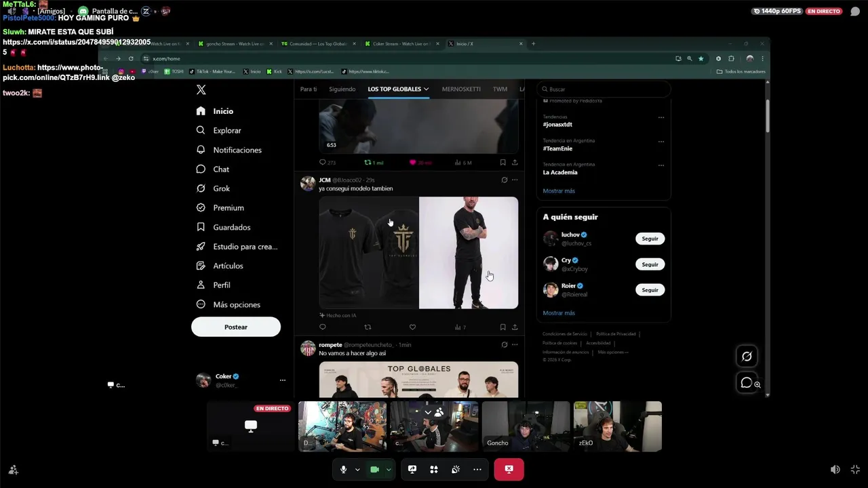Open Notificaciones bell icon

201,150
